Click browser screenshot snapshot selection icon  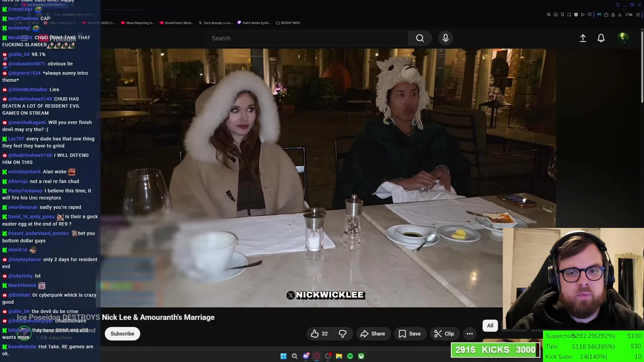[x=569, y=15]
